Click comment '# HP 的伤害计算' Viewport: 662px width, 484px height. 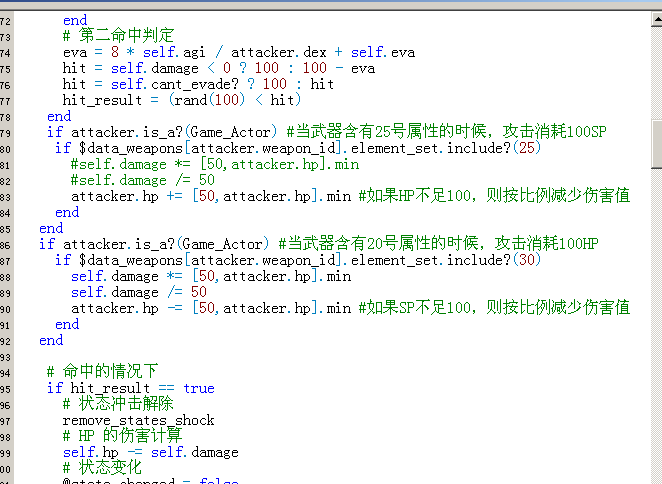pos(122,435)
